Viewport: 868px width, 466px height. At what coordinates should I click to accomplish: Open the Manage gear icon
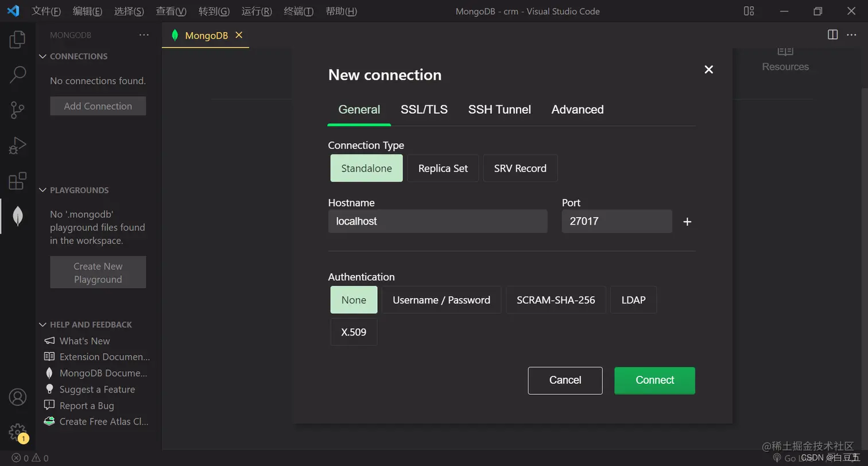pos(17,432)
